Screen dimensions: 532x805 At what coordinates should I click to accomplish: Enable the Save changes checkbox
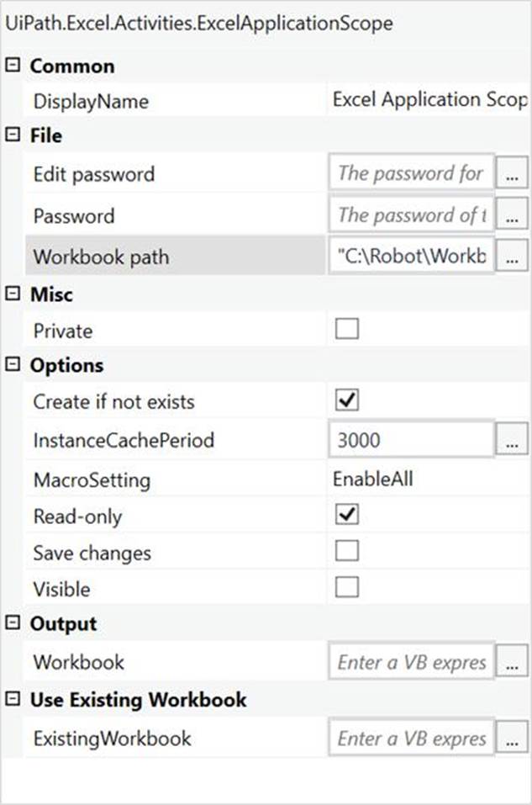pyautogui.click(x=347, y=552)
